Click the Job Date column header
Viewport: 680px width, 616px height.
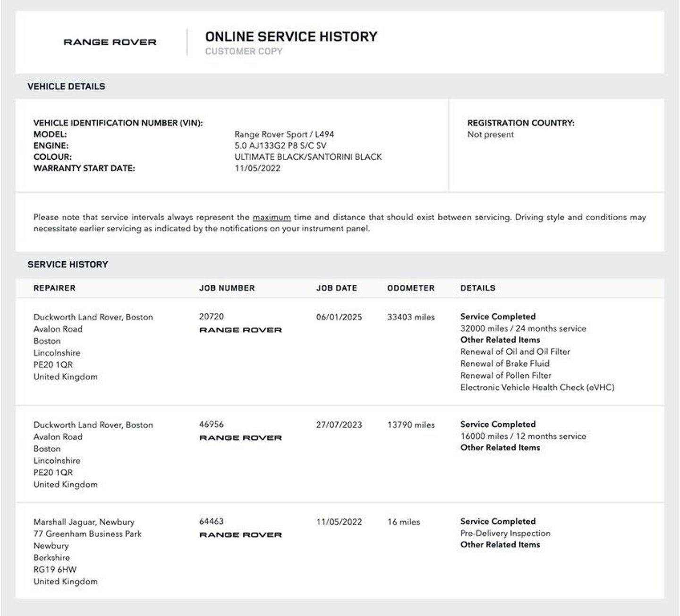click(336, 288)
